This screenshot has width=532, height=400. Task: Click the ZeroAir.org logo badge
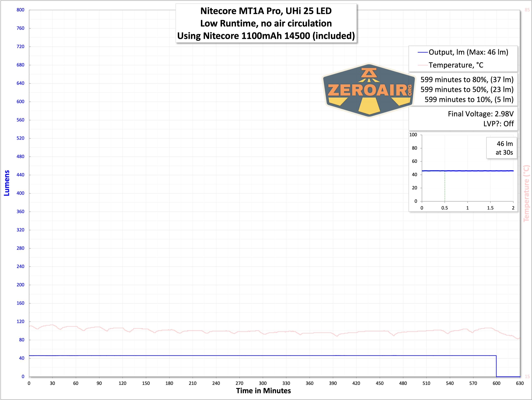(369, 90)
